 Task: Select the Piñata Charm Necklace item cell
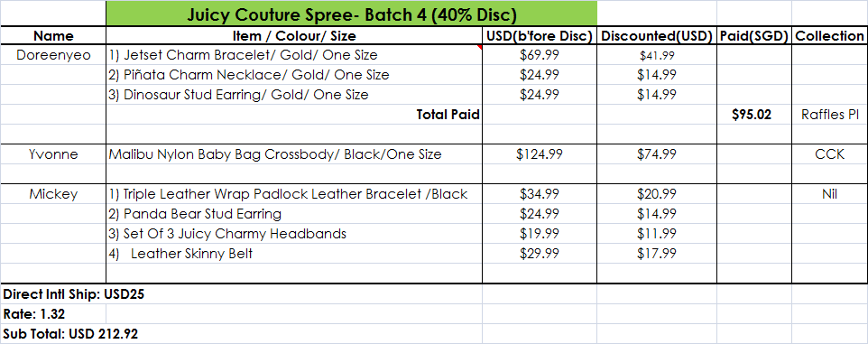click(294, 75)
